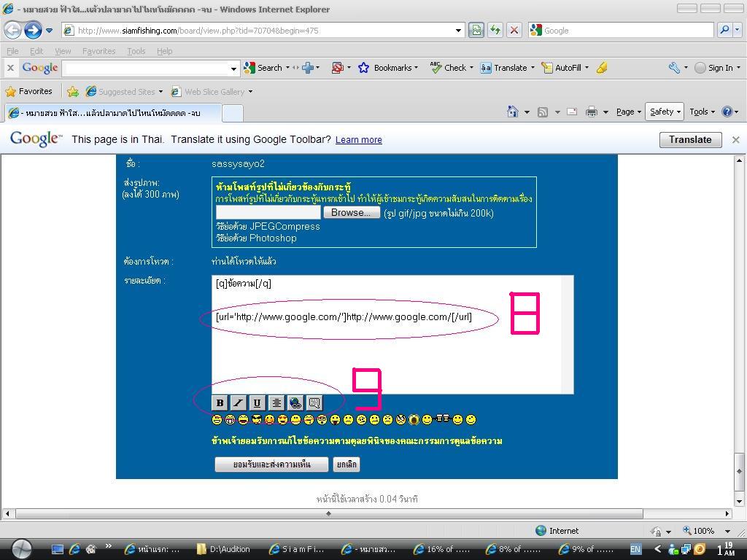Click the Google toolbar wrench settings icon
The height and width of the screenshot is (560, 747).
673,68
